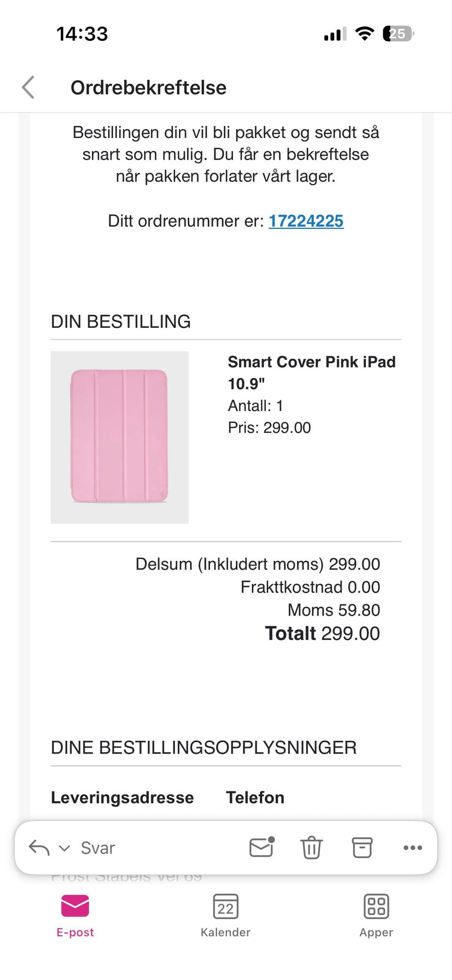The width and height of the screenshot is (452, 980).
Task: Mark message as unread envelope icon
Action: (262, 847)
